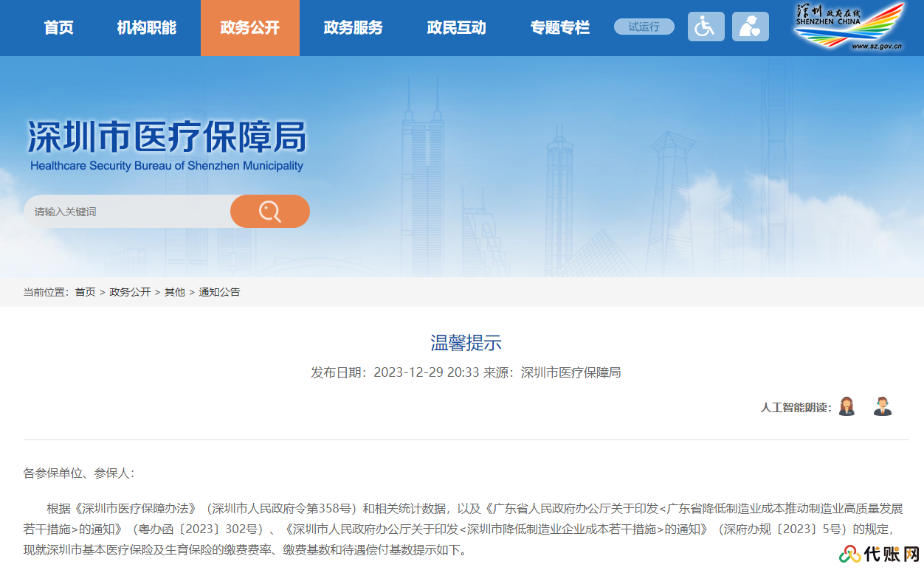Image resolution: width=924 pixels, height=570 pixels.
Task: Expand the 政务服务 navigation menu
Action: tap(354, 28)
